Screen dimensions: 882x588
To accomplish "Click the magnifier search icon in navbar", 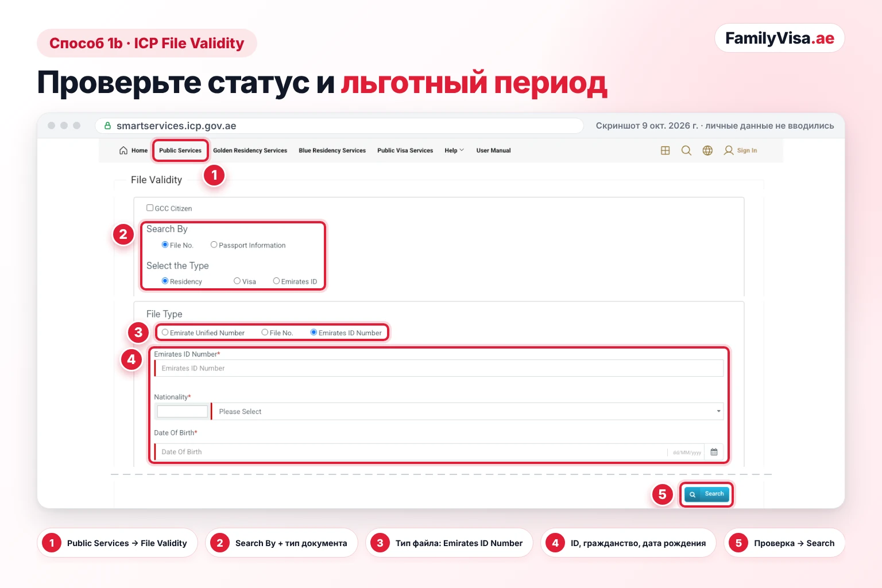I will [686, 150].
